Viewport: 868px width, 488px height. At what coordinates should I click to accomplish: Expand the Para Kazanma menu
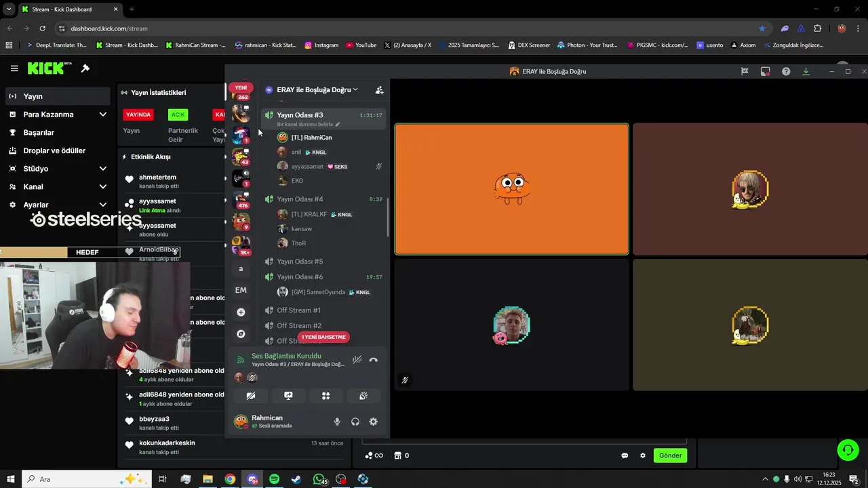103,115
